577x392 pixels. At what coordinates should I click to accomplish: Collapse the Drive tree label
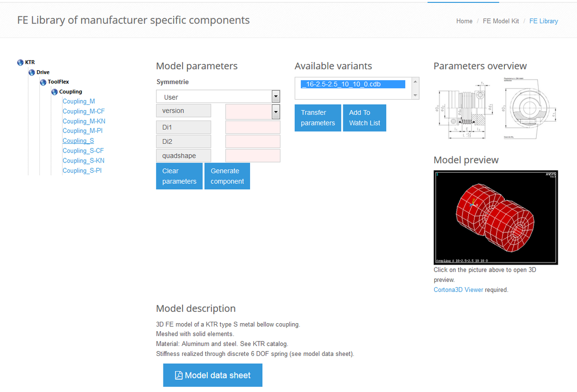(x=43, y=72)
